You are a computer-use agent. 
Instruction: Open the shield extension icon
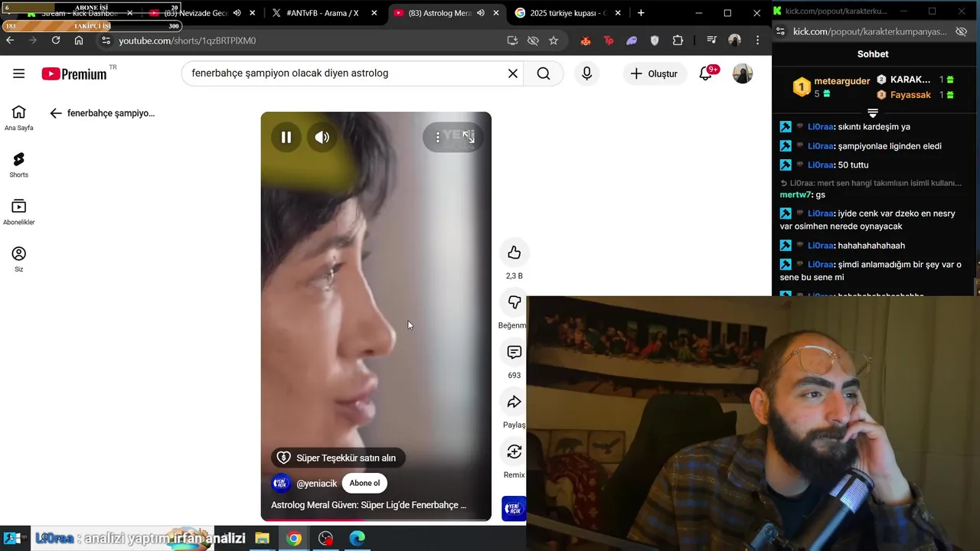pos(655,41)
